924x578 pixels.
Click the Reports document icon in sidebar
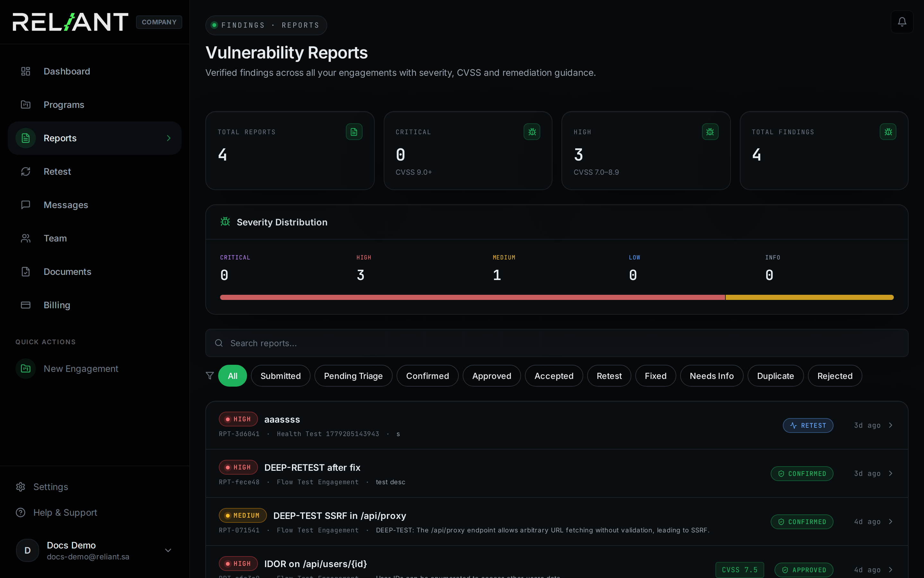(26, 138)
